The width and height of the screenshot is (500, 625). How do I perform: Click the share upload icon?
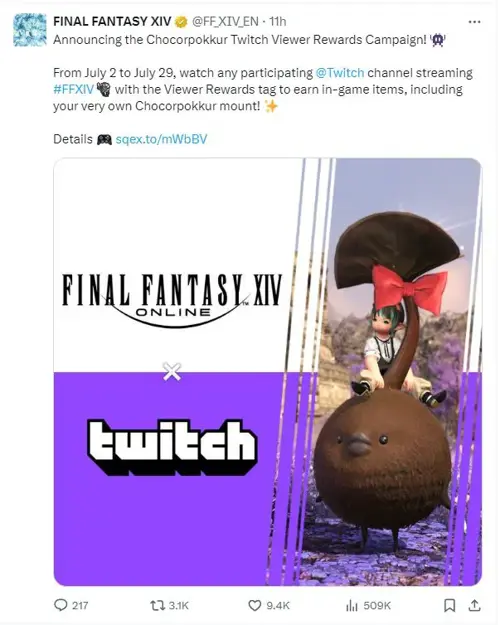[x=474, y=605]
